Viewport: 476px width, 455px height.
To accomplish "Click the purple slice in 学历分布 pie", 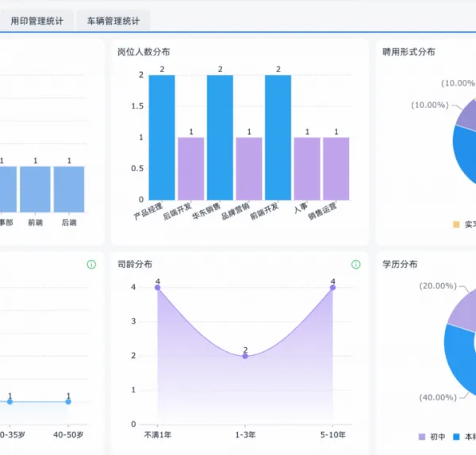I will coord(463,312).
